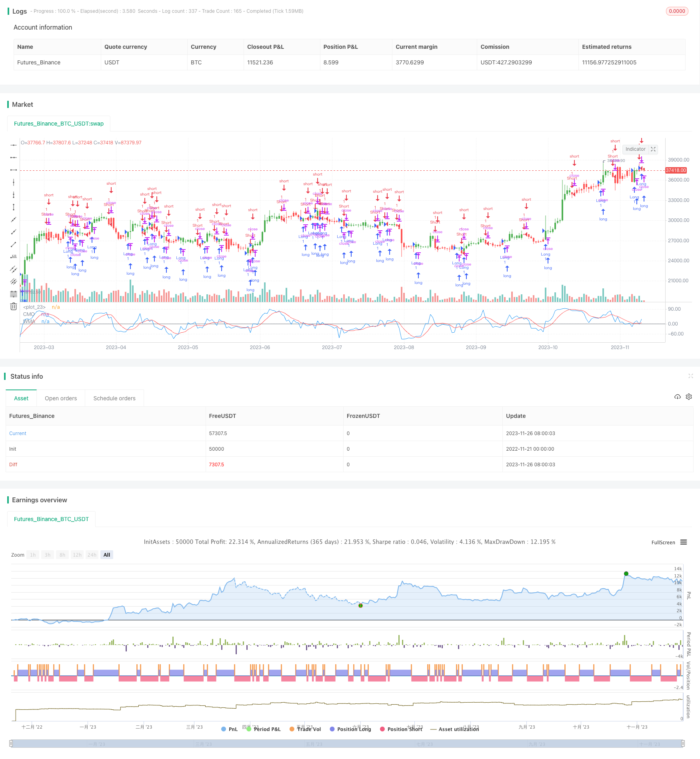Viewport: 700px width, 759px height.
Task: Toggle Asset utilization series in legend
Action: click(x=455, y=729)
